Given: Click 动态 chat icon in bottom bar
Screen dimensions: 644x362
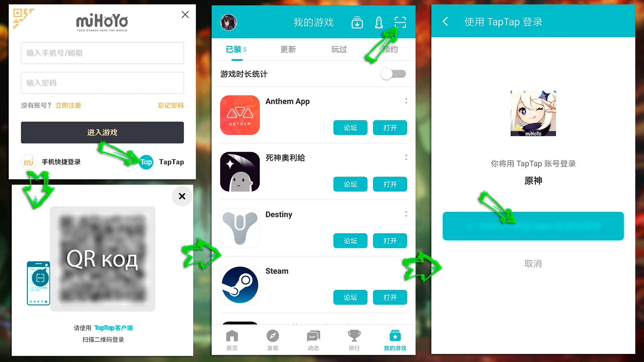Looking at the screenshot, I should point(313,340).
